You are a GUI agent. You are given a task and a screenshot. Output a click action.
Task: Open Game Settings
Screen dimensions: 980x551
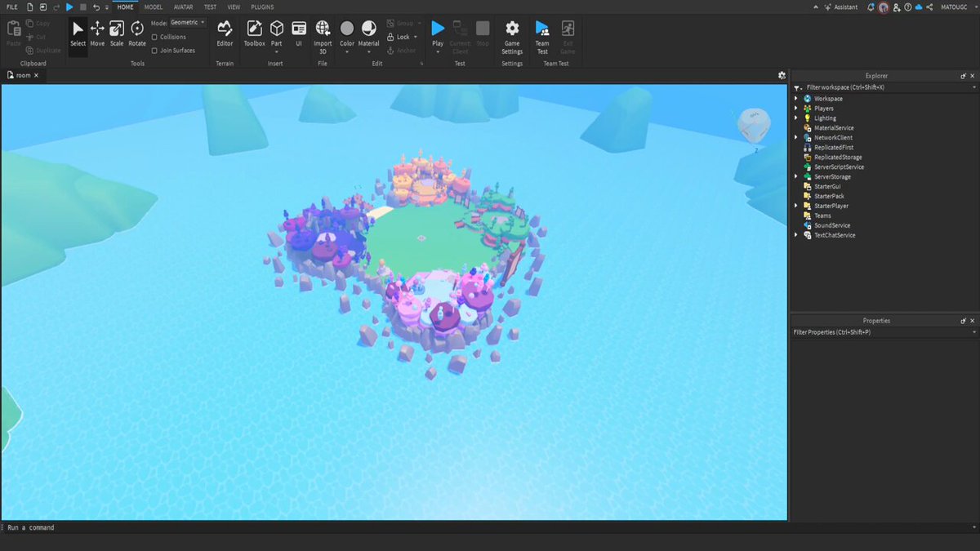(x=512, y=36)
